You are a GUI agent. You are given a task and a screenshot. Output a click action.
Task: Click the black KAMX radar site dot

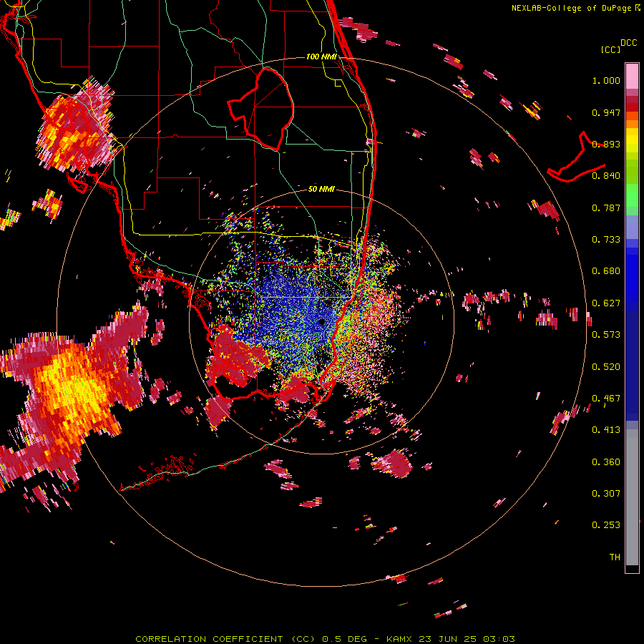(321, 321)
